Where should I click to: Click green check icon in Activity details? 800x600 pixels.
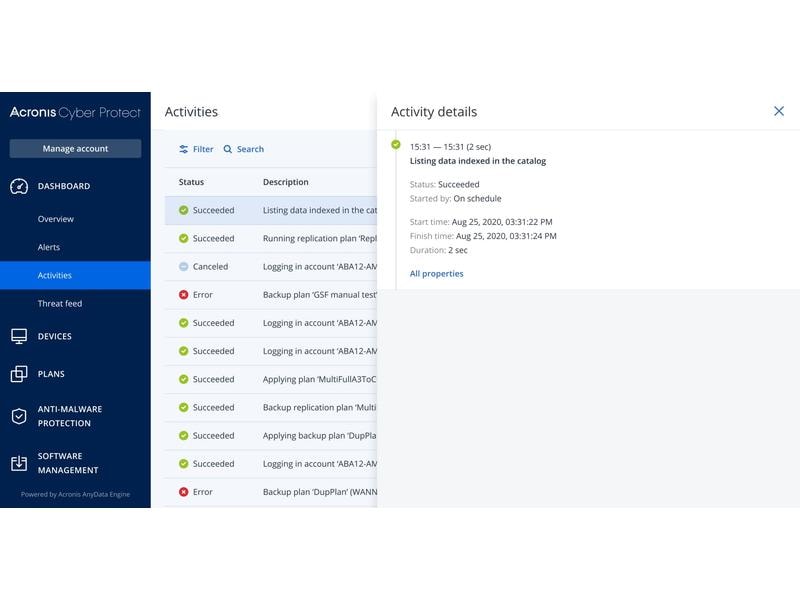tap(396, 145)
